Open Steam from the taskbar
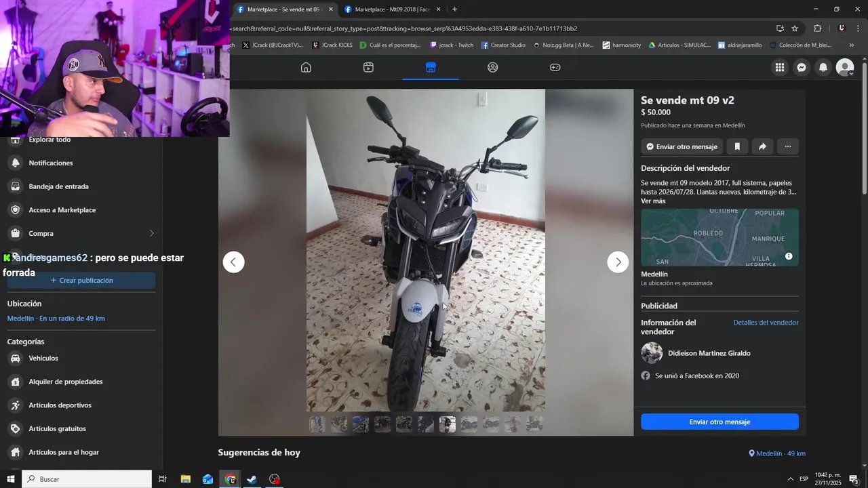The height and width of the screenshot is (488, 868). 252,479
